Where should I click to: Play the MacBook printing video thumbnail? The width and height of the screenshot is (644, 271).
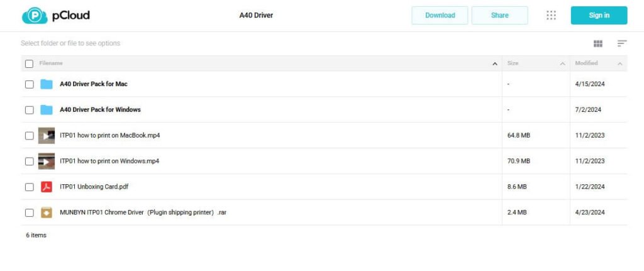click(47, 136)
